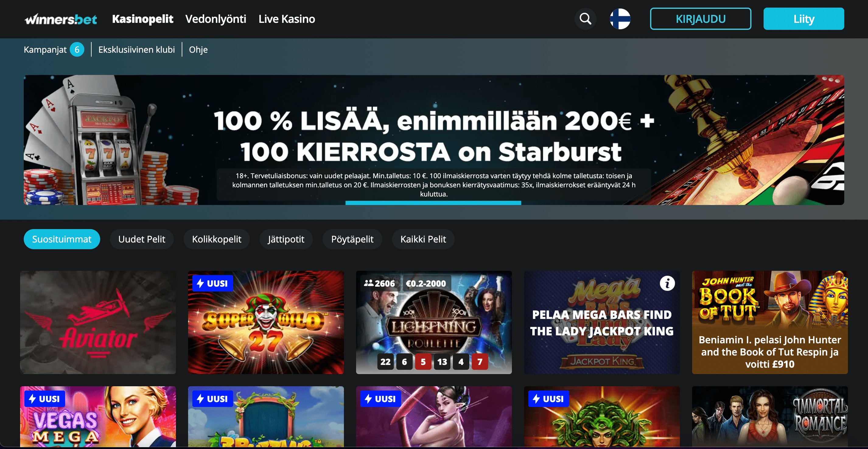
Task: Select the Pöytäpelit tab
Action: (352, 239)
